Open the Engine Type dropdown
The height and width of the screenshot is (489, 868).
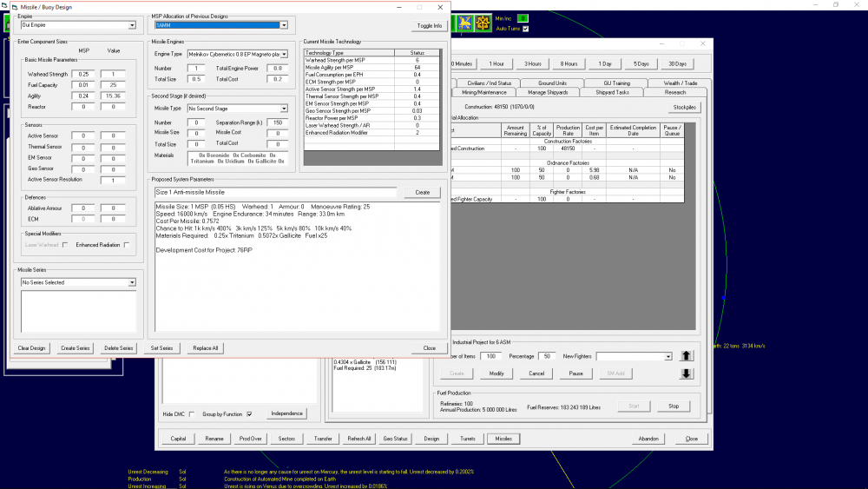284,54
